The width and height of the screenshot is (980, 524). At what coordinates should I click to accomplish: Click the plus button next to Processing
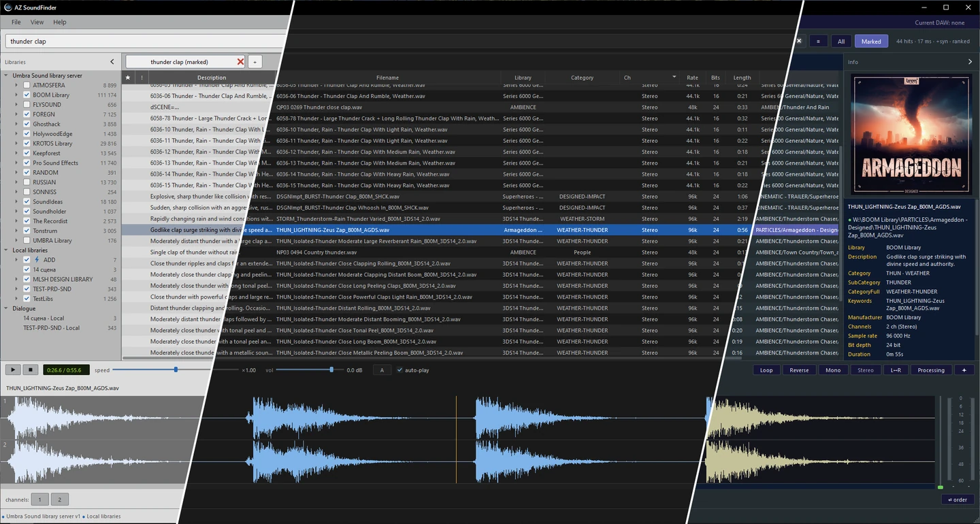[x=964, y=370]
